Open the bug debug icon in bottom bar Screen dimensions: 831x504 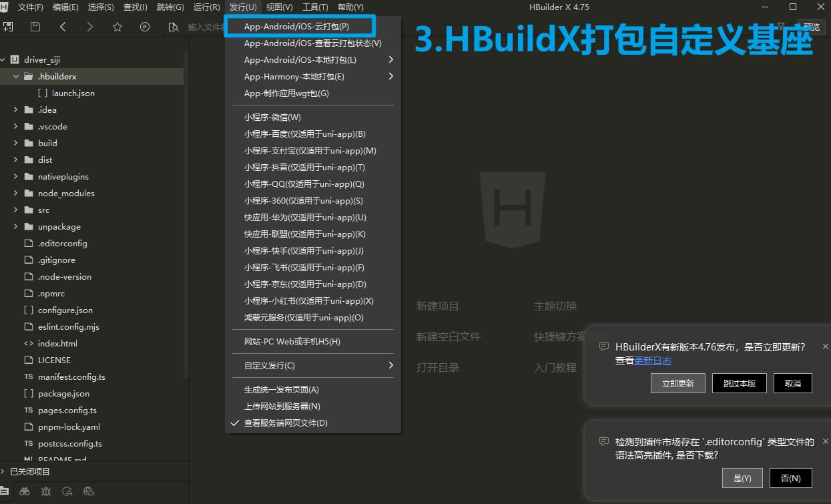[45, 491]
